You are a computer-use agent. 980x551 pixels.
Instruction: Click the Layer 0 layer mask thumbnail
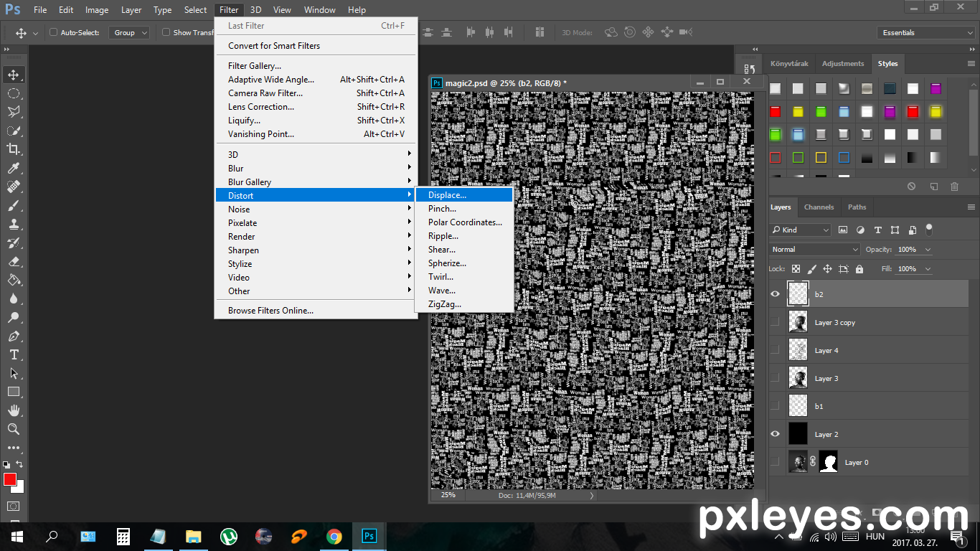[829, 462]
